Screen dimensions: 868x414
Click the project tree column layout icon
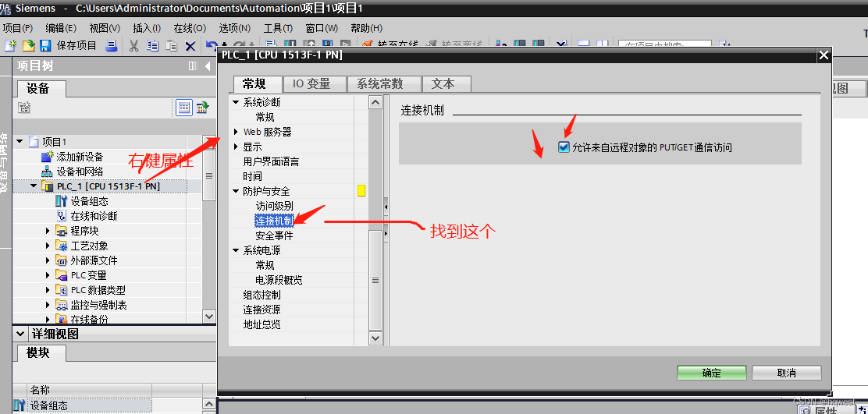click(193, 66)
